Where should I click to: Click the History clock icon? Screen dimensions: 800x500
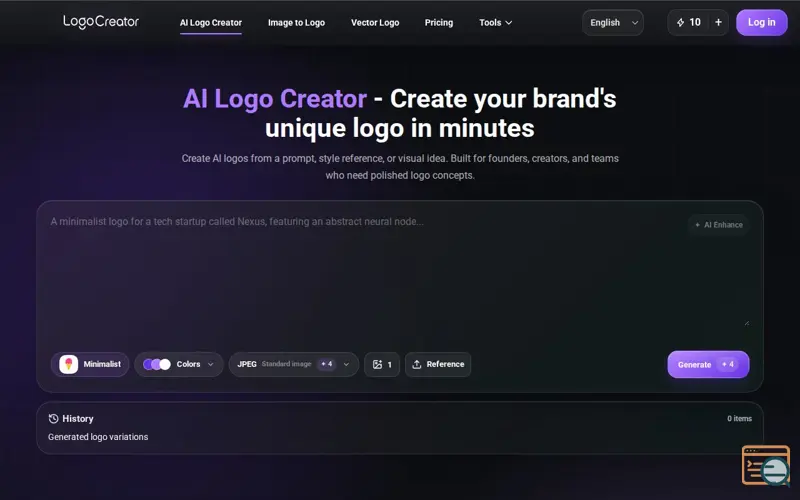(x=53, y=419)
